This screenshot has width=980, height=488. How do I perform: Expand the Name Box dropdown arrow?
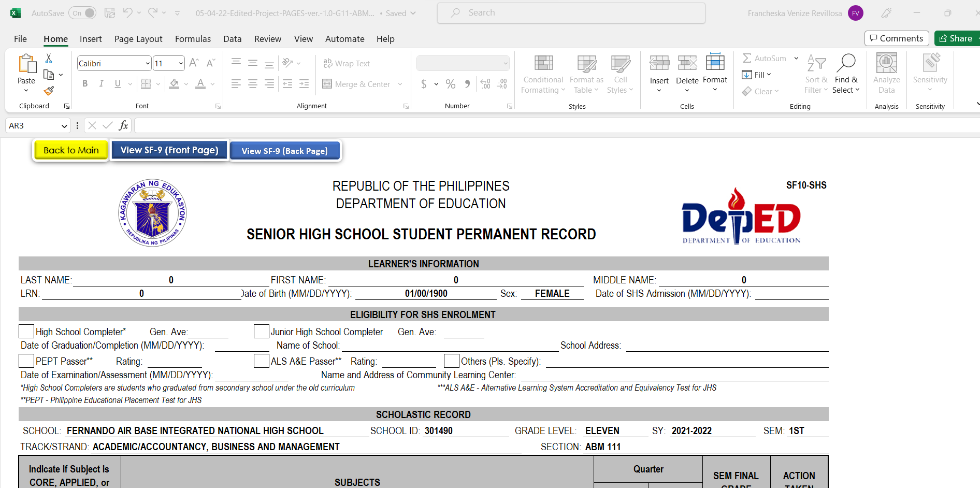pyautogui.click(x=64, y=126)
